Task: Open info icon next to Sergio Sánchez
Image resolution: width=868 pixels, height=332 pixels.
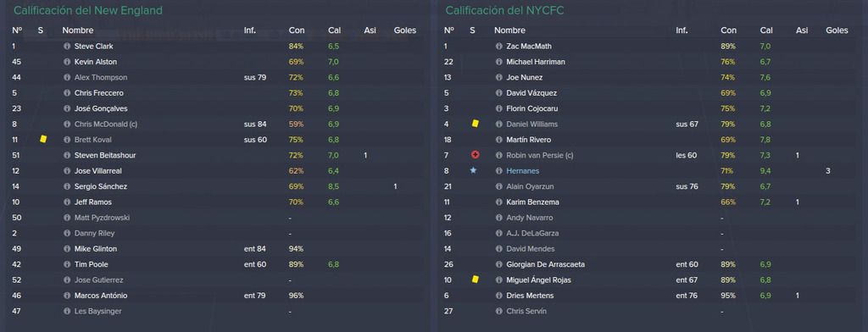Action: click(67, 186)
